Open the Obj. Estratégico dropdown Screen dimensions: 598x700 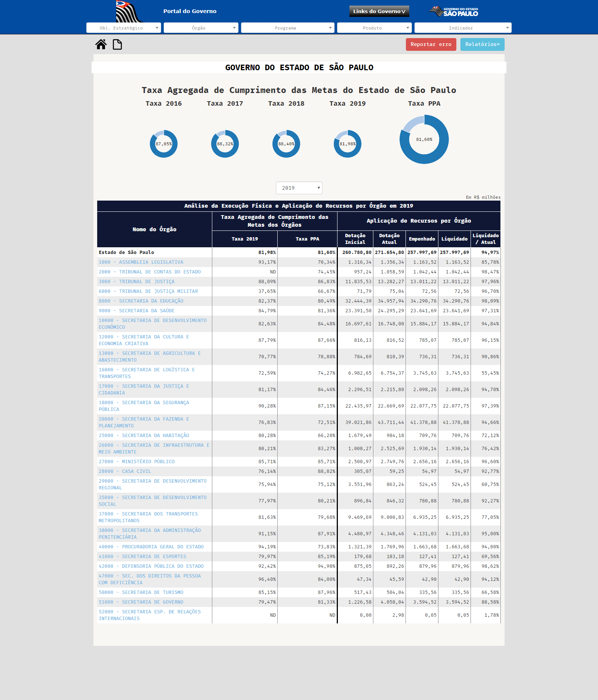click(x=124, y=28)
